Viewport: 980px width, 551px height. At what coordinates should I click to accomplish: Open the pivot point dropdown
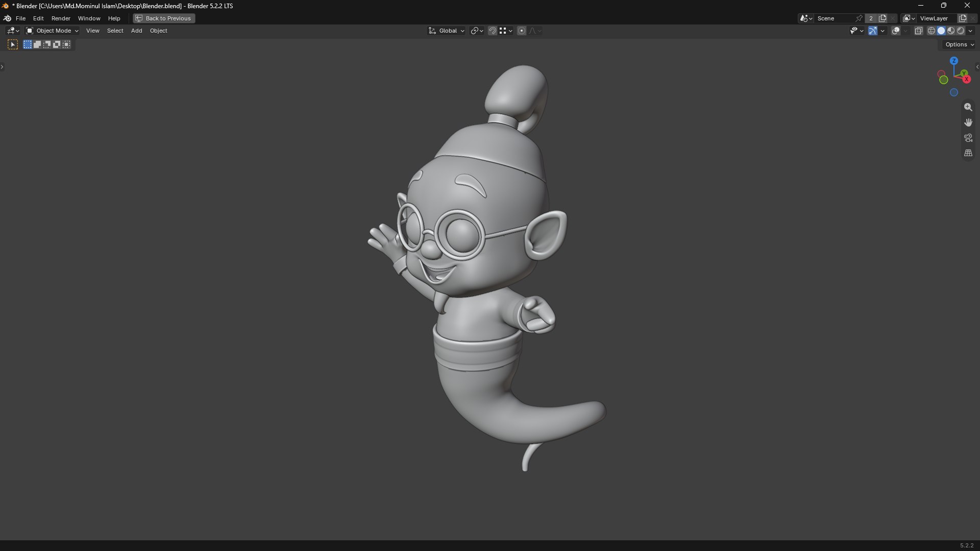coord(477,31)
